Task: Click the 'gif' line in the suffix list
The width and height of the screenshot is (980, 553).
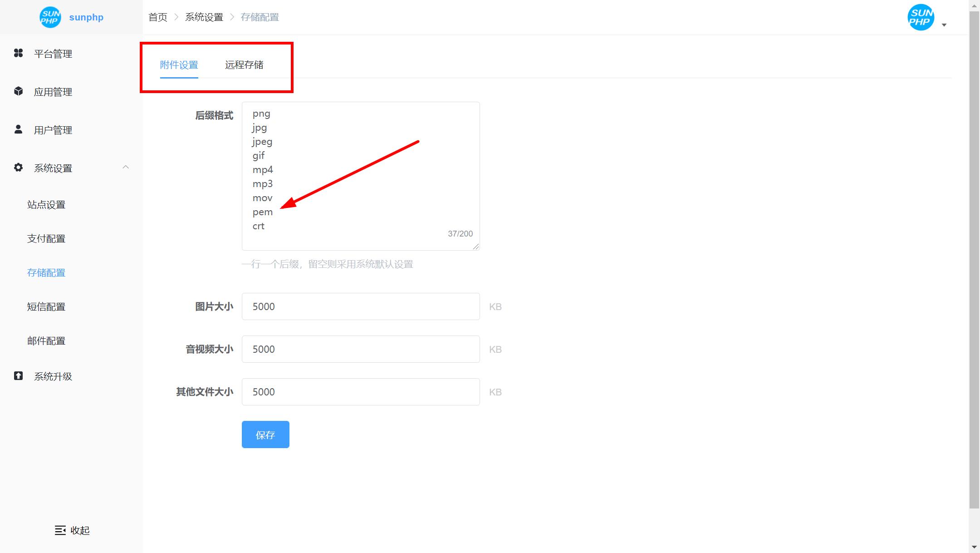Action: click(x=258, y=156)
